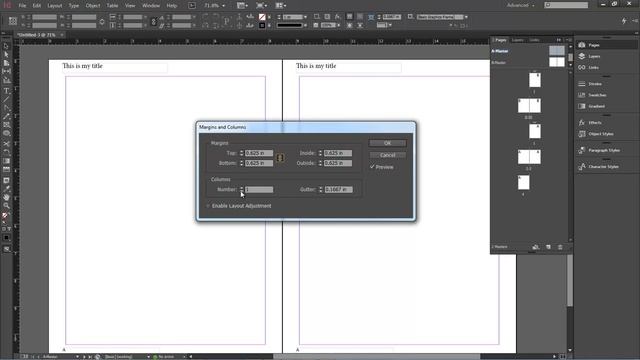Open the Pages panel flyout menu
The image size is (640, 360).
point(569,40)
